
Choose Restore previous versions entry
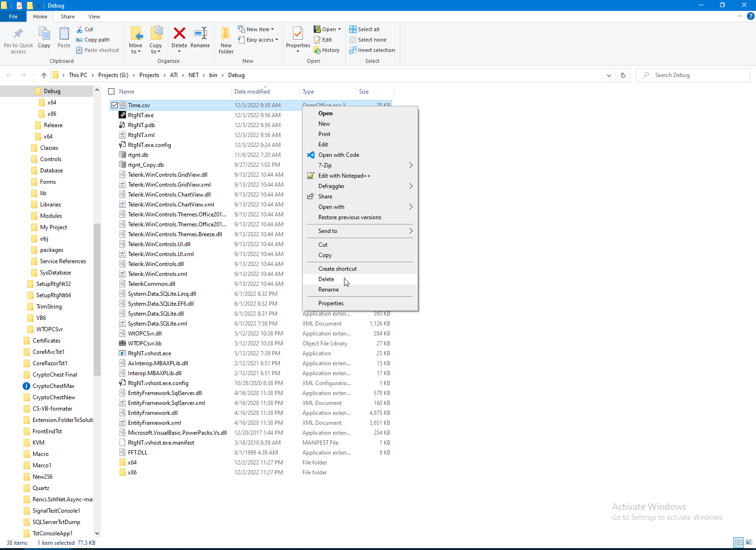[x=360, y=217]
